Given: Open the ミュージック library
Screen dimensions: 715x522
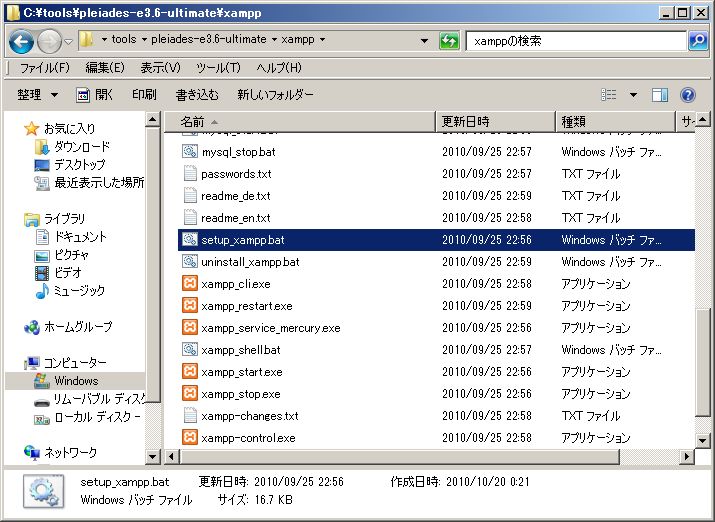Looking at the screenshot, I should (79, 290).
